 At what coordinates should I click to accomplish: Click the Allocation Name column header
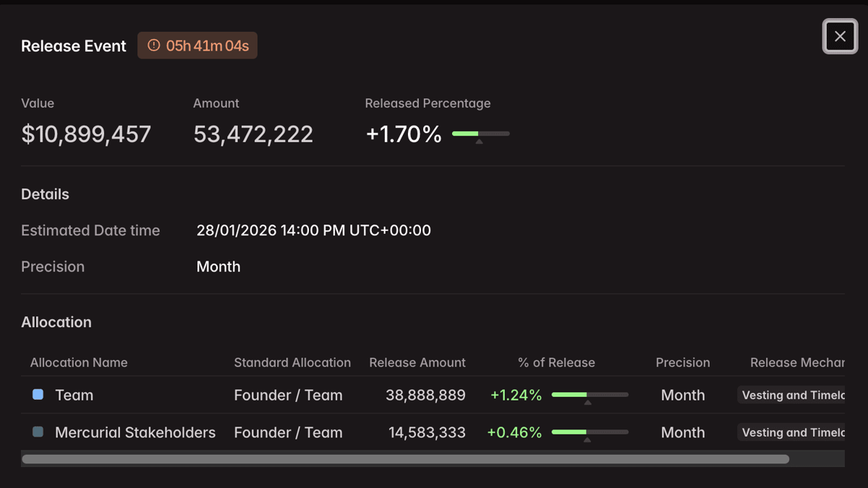(79, 363)
